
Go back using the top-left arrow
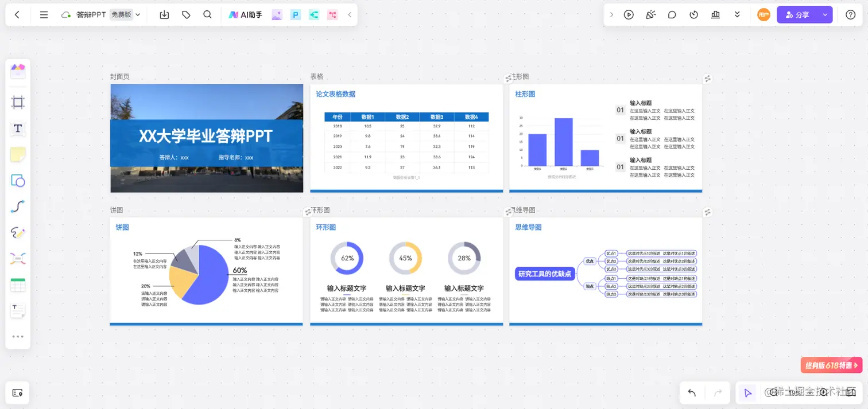tap(17, 15)
